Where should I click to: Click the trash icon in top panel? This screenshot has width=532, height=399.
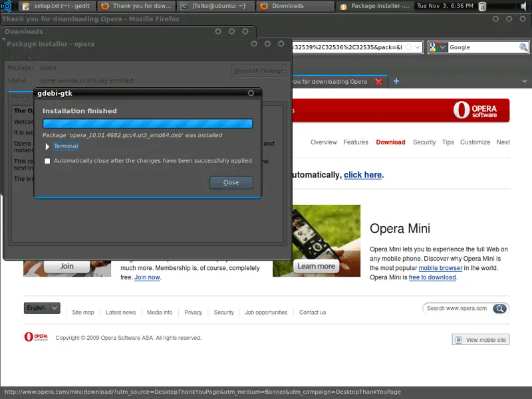point(482,6)
